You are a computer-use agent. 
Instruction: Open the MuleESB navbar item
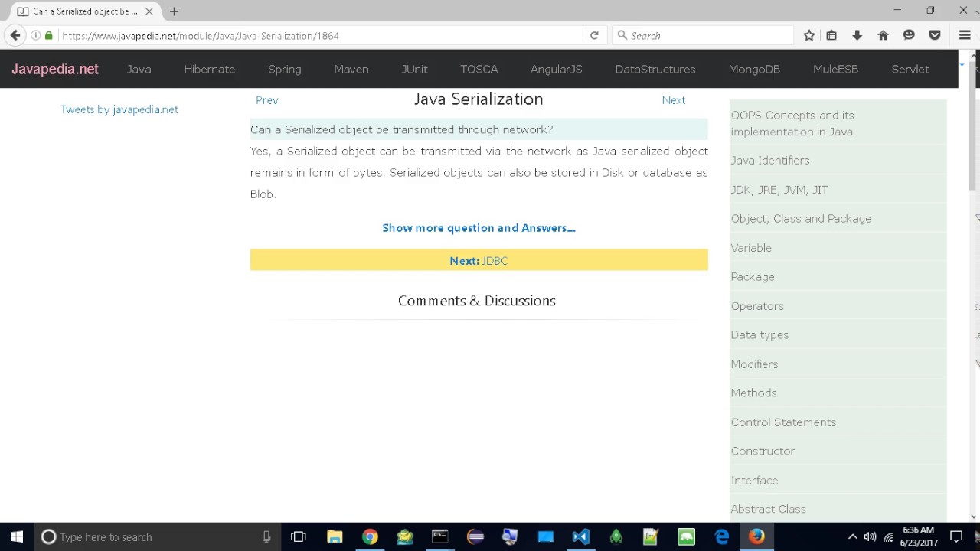click(835, 69)
